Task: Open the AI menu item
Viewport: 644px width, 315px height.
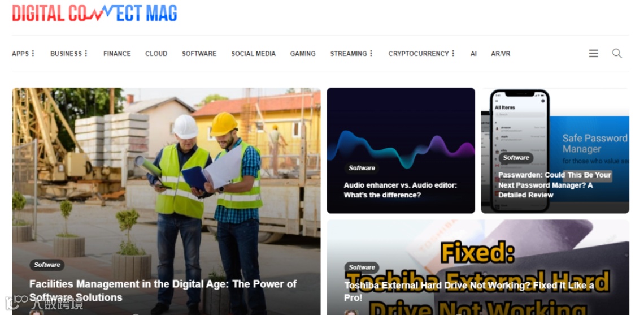Action: [473, 54]
